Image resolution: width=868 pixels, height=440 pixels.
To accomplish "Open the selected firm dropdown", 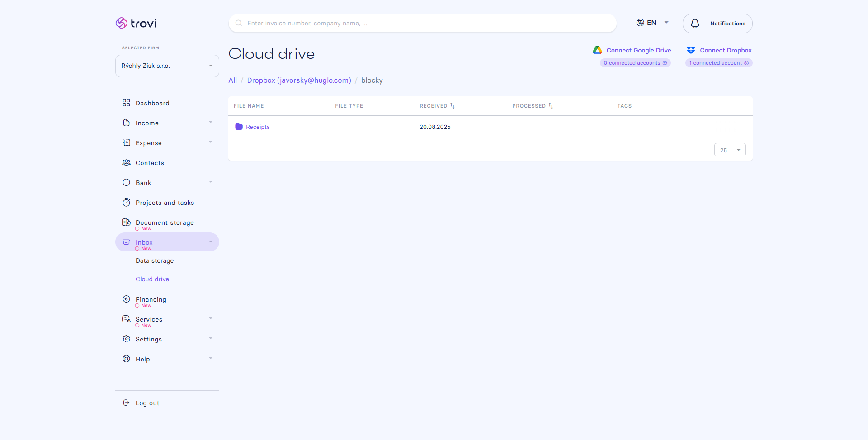I will tap(167, 66).
